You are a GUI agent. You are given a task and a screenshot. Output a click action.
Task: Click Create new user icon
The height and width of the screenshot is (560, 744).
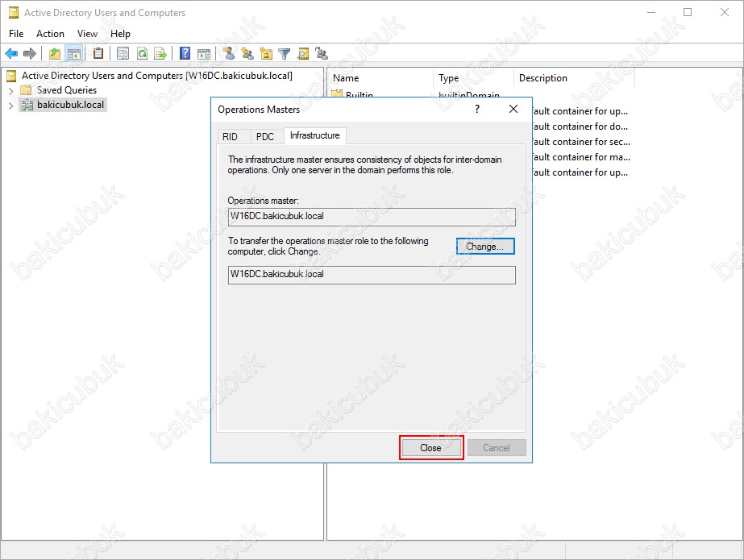click(229, 53)
